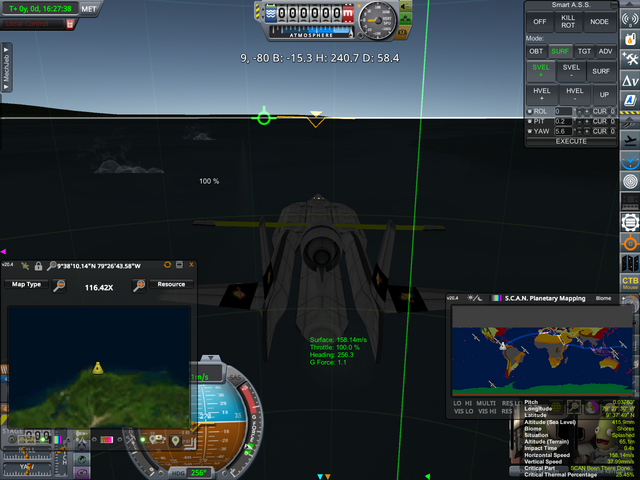Image resolution: width=640 pixels, height=480 pixels.
Task: Click the satellite flag icon in zoom map header
Action: click(x=25, y=266)
